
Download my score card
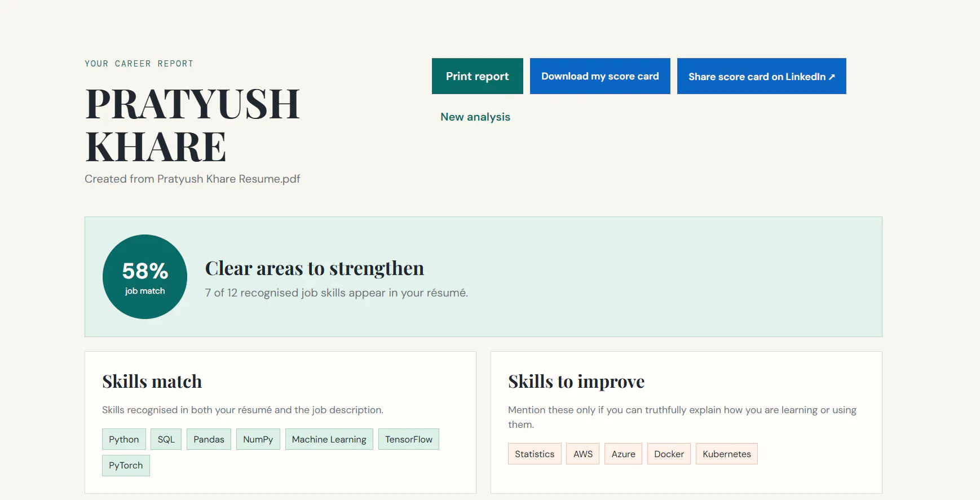(x=600, y=76)
